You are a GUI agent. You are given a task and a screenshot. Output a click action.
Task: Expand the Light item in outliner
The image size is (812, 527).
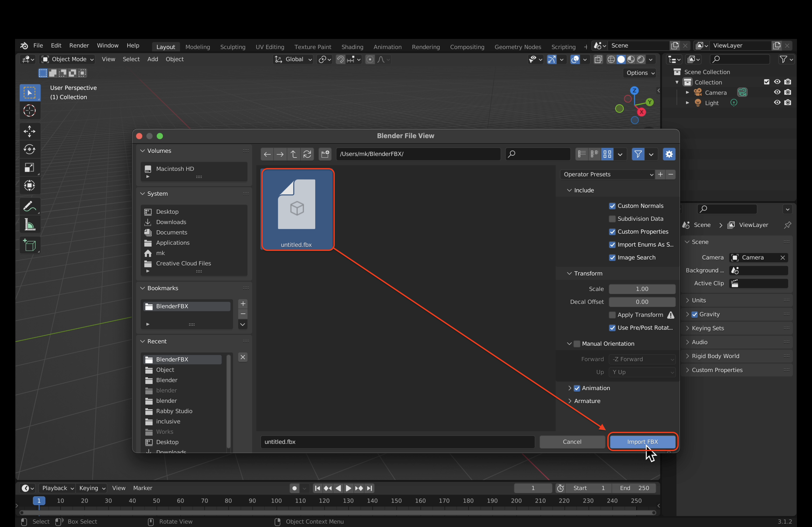(x=687, y=103)
